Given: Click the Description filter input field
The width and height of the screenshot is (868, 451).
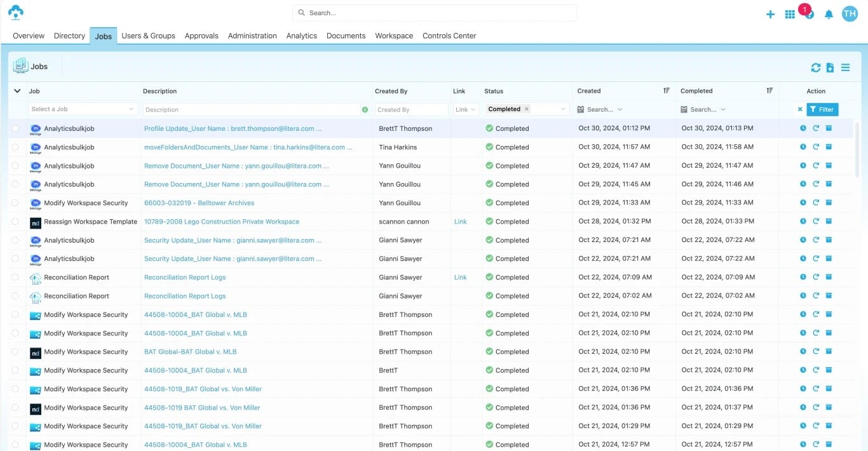Looking at the screenshot, I should pyautogui.click(x=251, y=109).
